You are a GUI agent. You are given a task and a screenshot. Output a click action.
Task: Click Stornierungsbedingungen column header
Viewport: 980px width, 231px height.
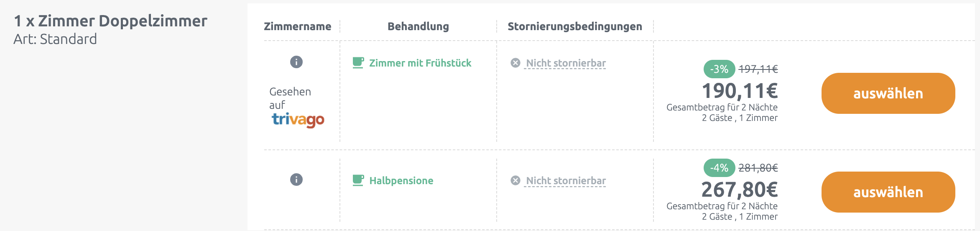(575, 26)
